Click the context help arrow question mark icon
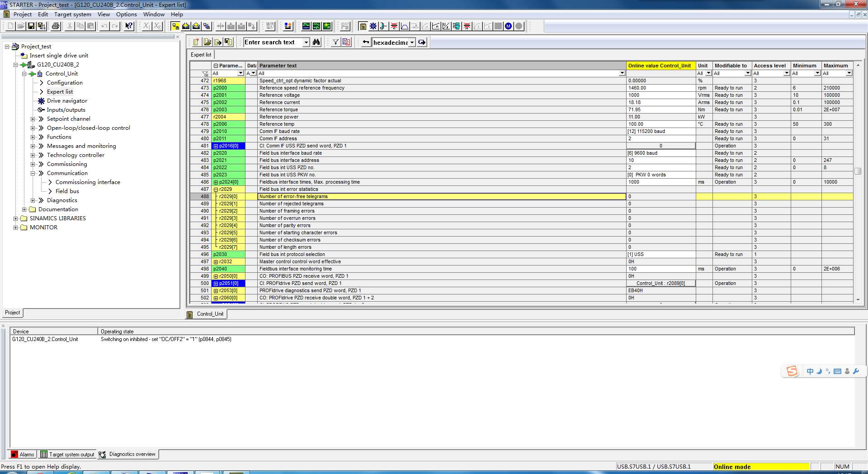 [x=129, y=26]
